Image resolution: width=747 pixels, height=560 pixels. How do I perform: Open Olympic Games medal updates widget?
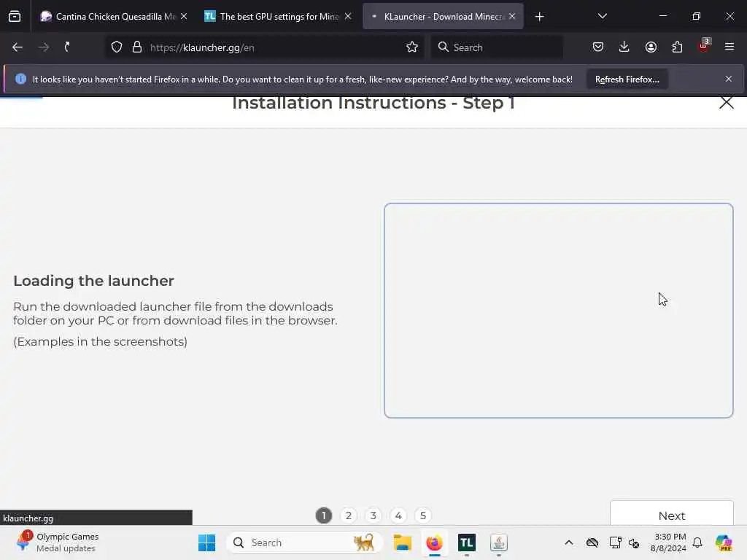pyautogui.click(x=57, y=542)
